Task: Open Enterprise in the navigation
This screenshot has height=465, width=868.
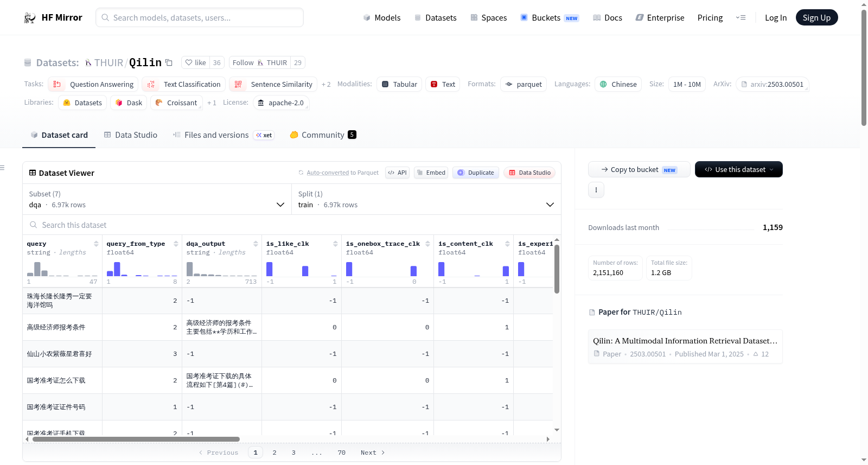Action: click(x=660, y=18)
